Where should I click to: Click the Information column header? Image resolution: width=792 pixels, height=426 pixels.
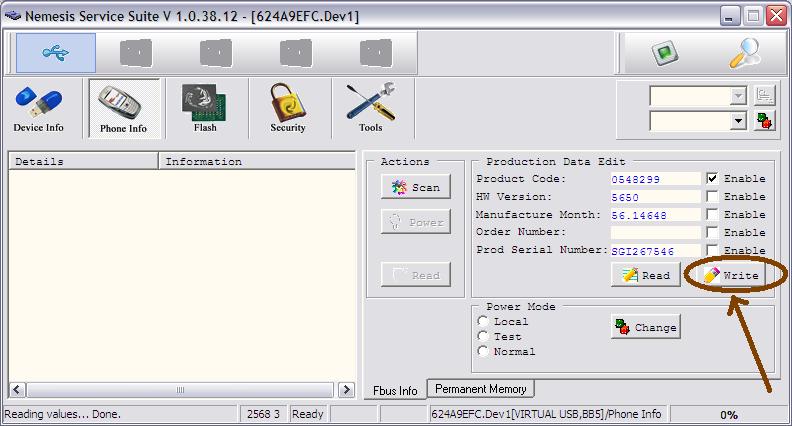257,162
